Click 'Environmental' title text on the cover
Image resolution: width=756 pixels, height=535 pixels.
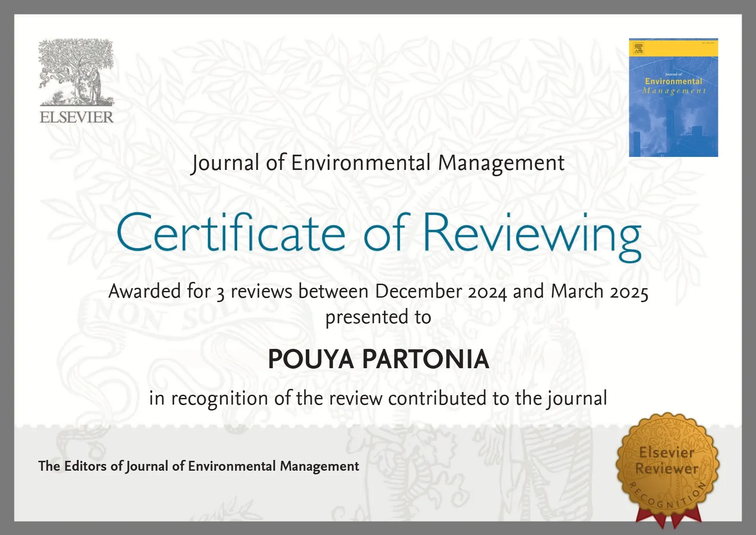coord(673,81)
